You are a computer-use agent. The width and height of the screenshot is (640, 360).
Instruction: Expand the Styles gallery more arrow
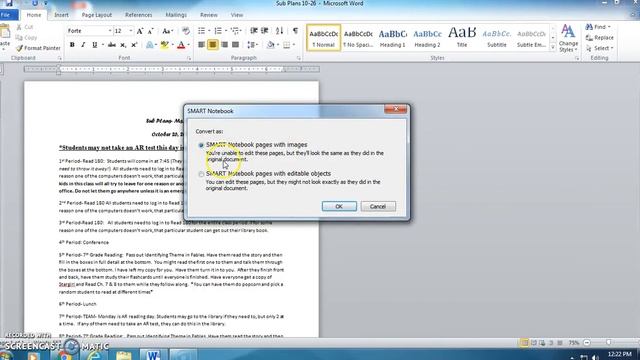click(553, 48)
